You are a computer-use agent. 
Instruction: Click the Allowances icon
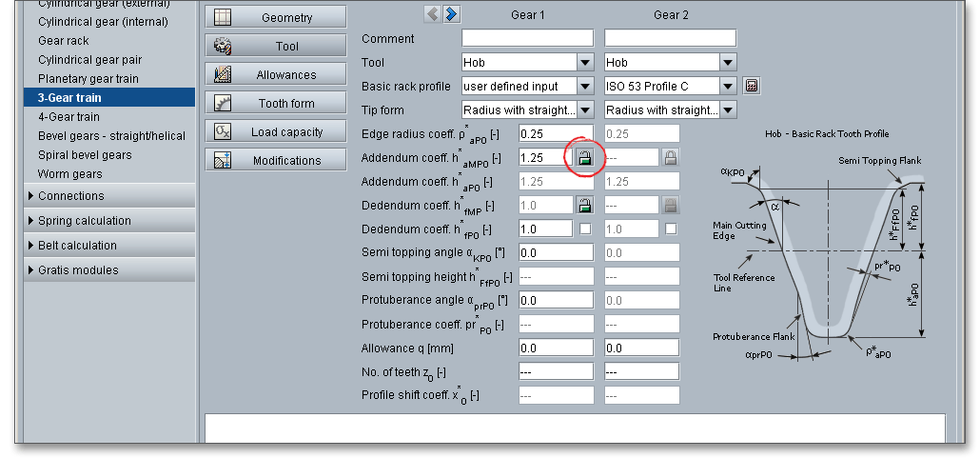[x=224, y=74]
